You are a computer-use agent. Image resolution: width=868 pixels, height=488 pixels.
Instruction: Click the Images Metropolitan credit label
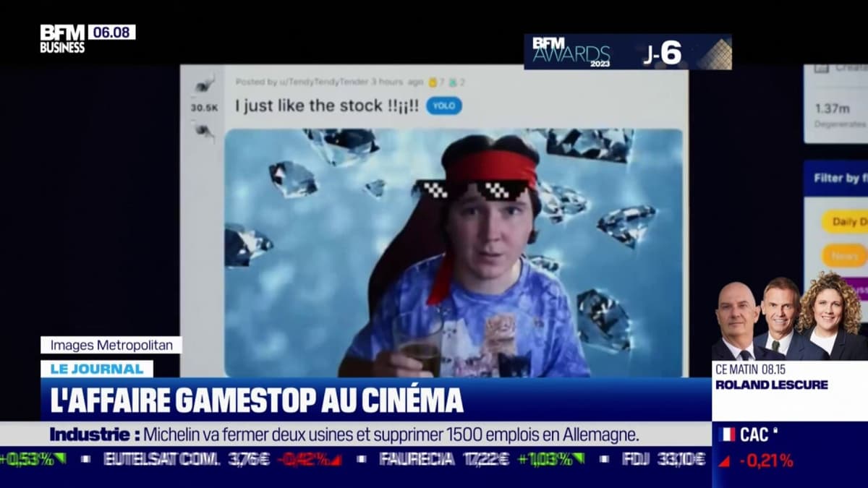(x=111, y=346)
